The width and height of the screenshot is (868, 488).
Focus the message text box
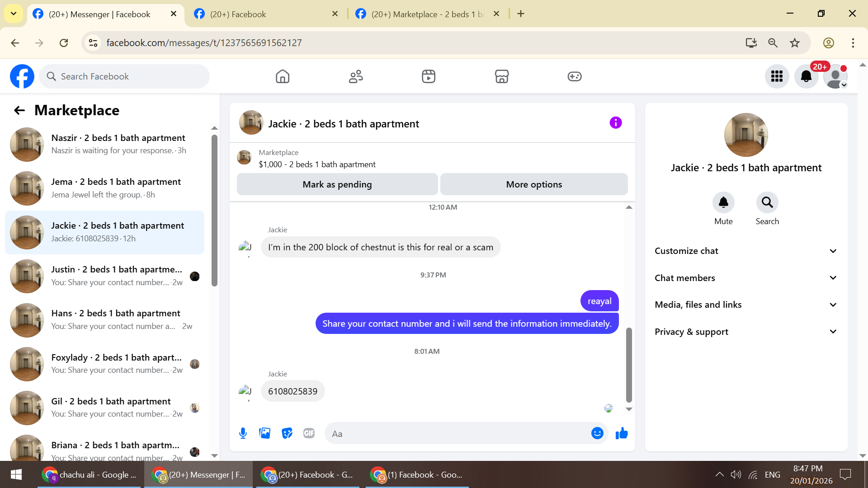click(457, 434)
